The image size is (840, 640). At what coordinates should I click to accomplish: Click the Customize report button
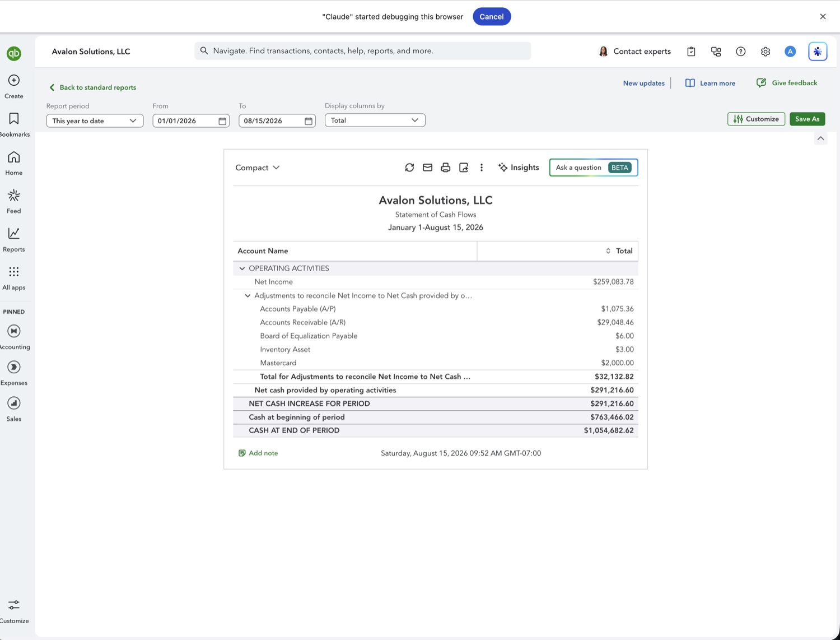click(x=756, y=119)
